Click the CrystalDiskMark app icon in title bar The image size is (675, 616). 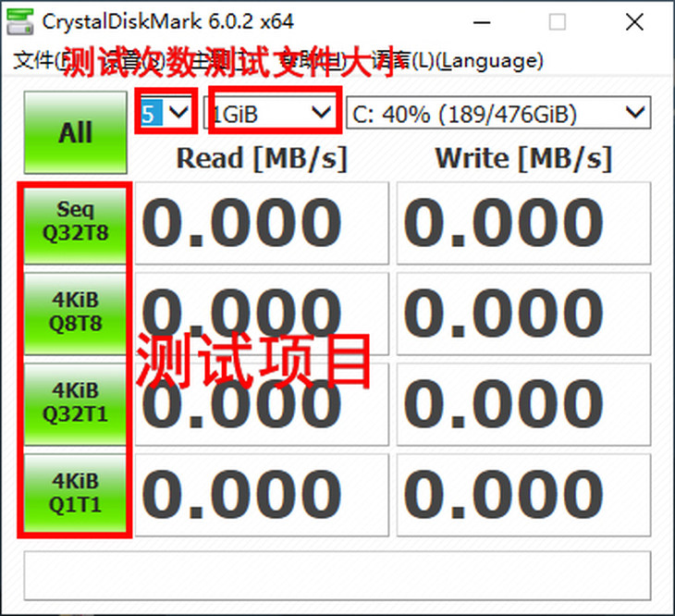click(x=19, y=22)
